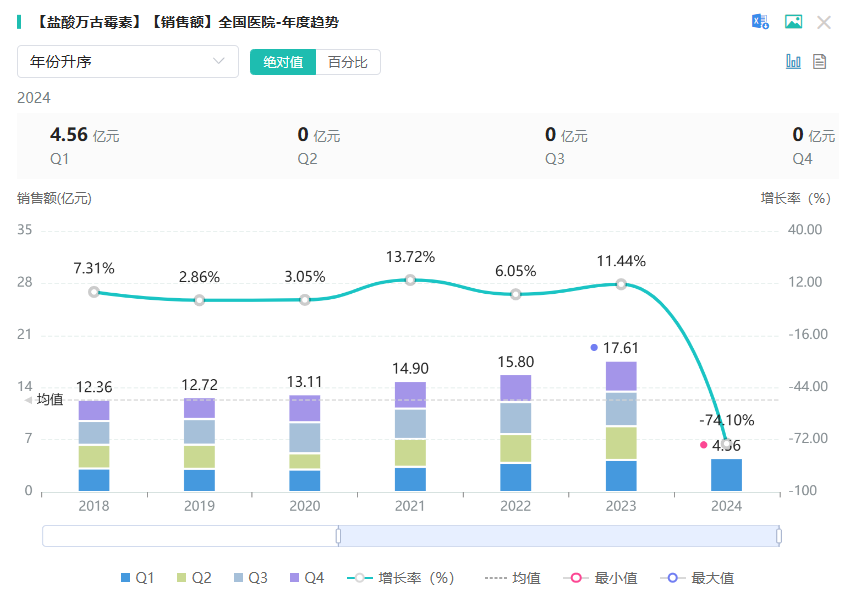Image resolution: width=852 pixels, height=601 pixels.
Task: Toggle Q3 series in legend
Action: 250,578
